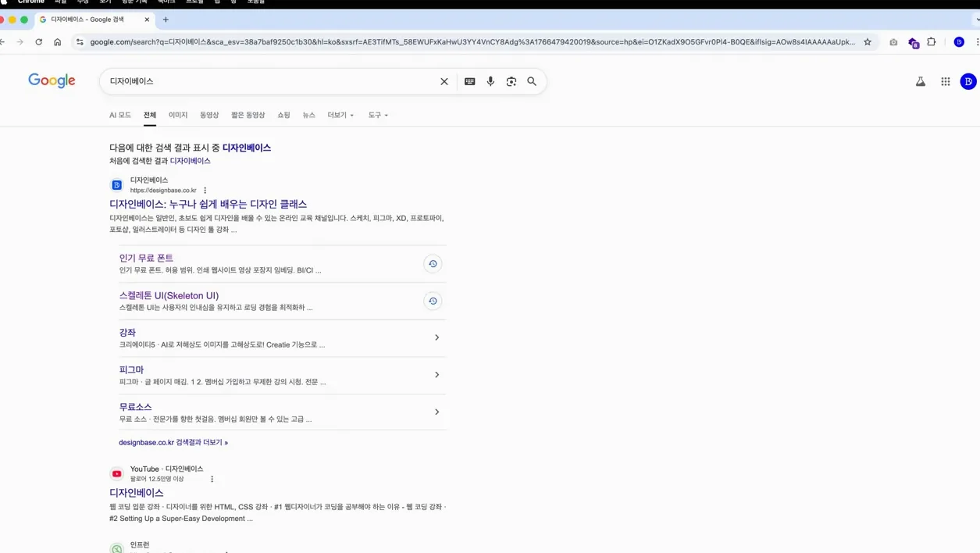This screenshot has width=980, height=553.
Task: Click the history icon beside 인기 무료 폰트
Action: tap(433, 264)
